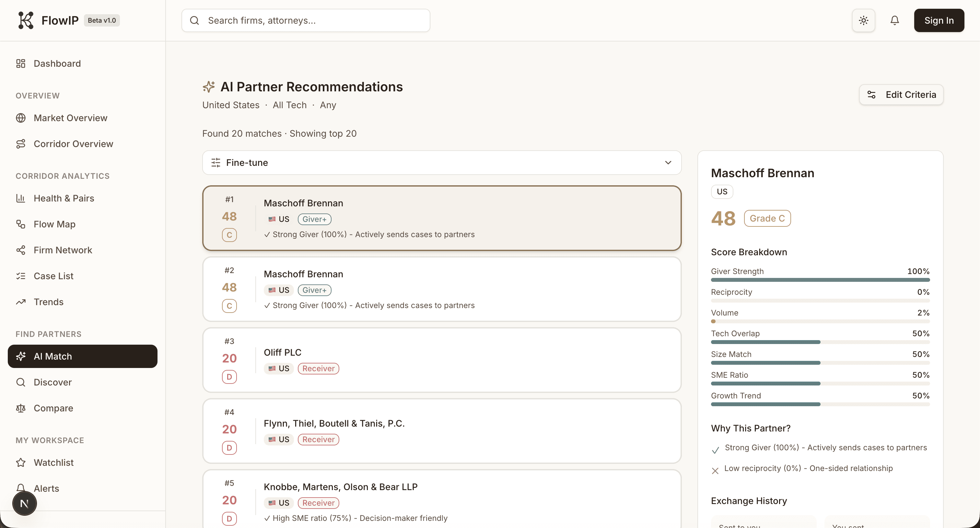Click the Market Overview globe icon
Image resolution: width=980 pixels, height=528 pixels.
[x=21, y=118]
